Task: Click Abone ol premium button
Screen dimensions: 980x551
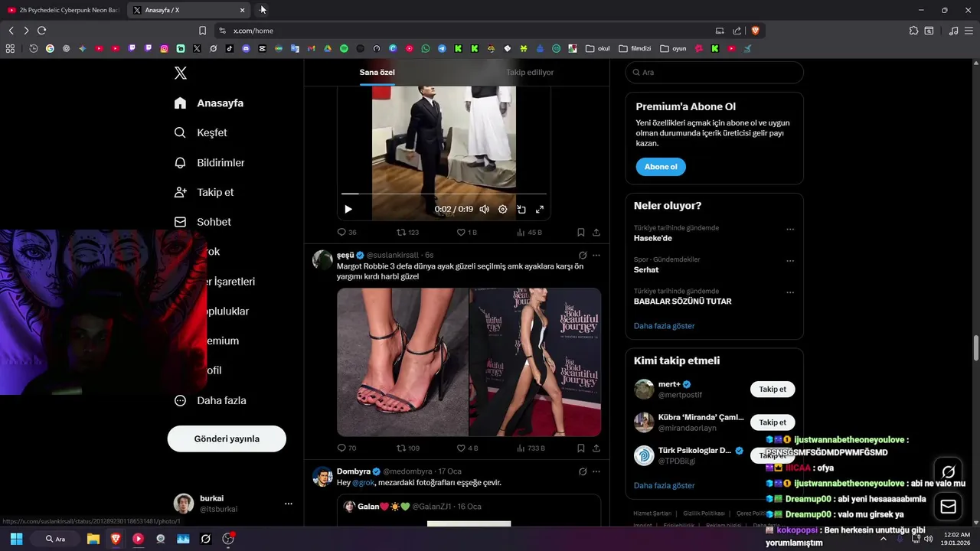Action: [x=661, y=167]
